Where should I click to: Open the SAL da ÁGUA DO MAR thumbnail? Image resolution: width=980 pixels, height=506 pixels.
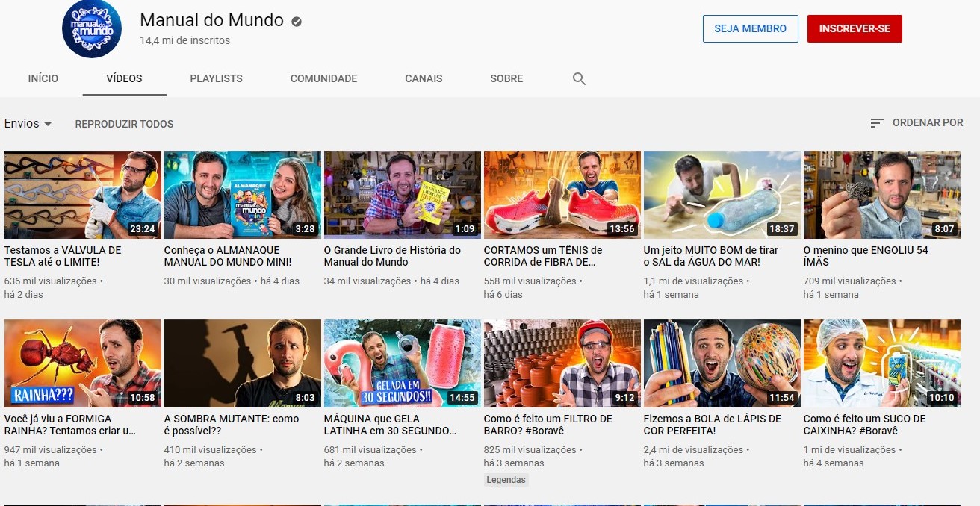[722, 195]
